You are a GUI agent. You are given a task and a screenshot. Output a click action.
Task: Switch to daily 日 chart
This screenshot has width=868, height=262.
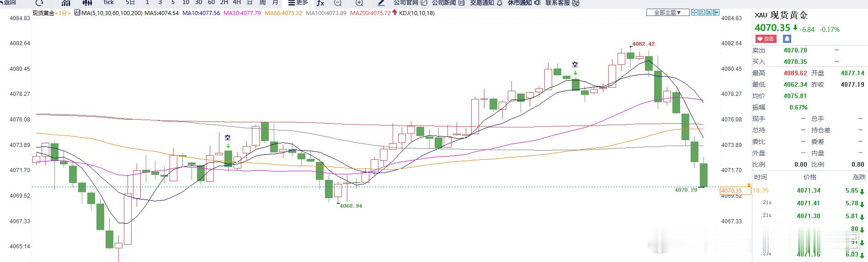pyautogui.click(x=250, y=2)
